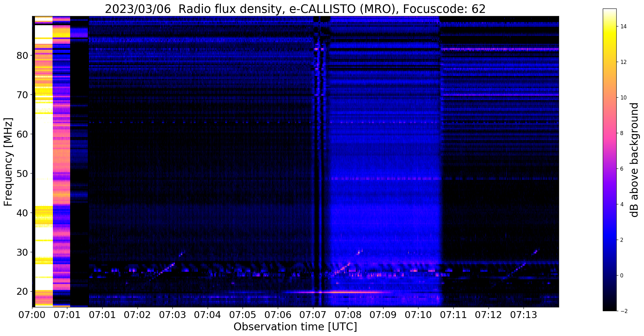This screenshot has width=644, height=336.
Task: Click the 07:06 time tick label
Action: [278, 315]
